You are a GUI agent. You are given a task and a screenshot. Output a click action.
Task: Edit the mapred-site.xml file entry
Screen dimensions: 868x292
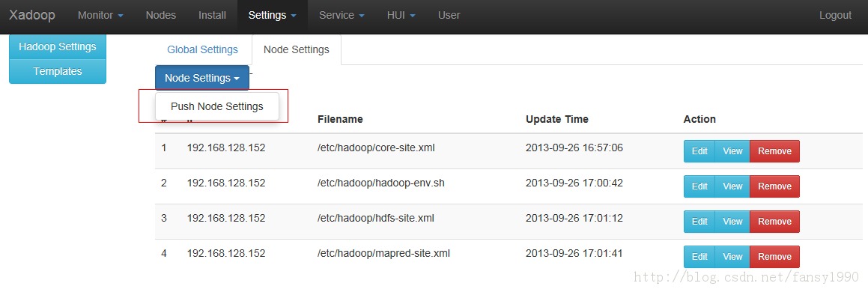point(699,257)
